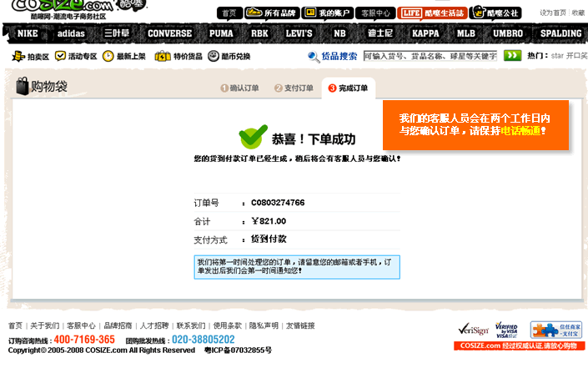Open footer 关于我们 link
Image resolution: width=588 pixels, height=373 pixels.
point(45,325)
